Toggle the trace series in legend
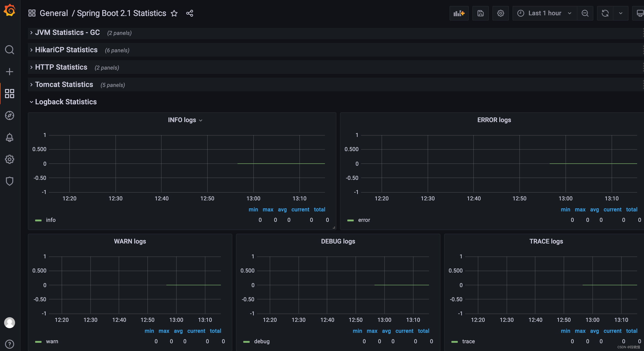Image resolution: width=644 pixels, height=351 pixels. [x=468, y=341]
